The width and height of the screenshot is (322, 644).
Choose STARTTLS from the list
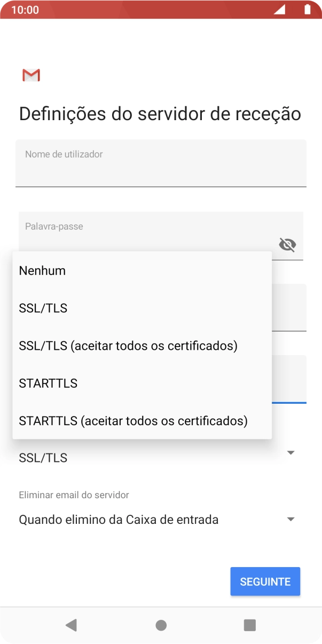tap(48, 383)
